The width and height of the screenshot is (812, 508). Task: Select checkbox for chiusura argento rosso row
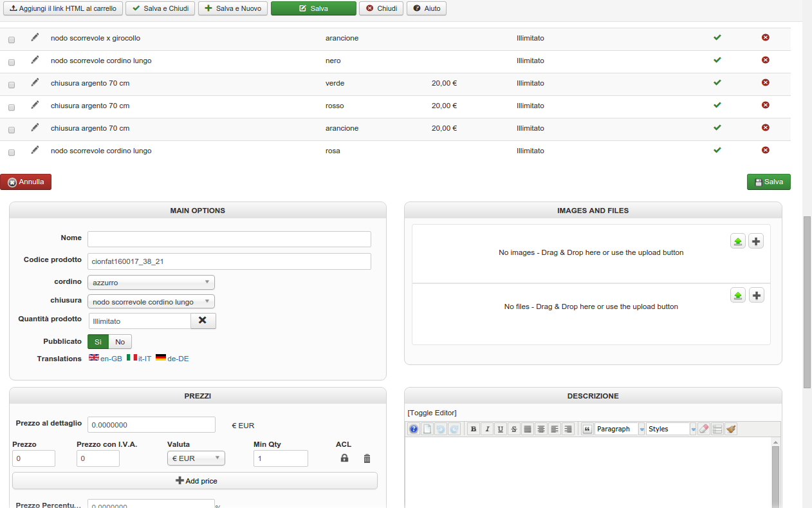pyautogui.click(x=12, y=108)
